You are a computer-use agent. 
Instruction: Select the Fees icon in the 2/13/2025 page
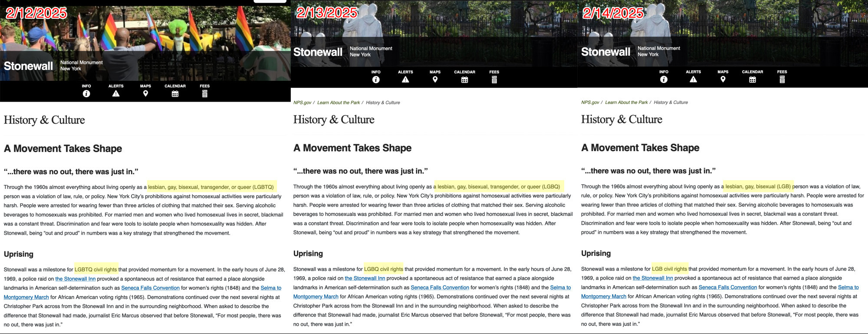494,79
